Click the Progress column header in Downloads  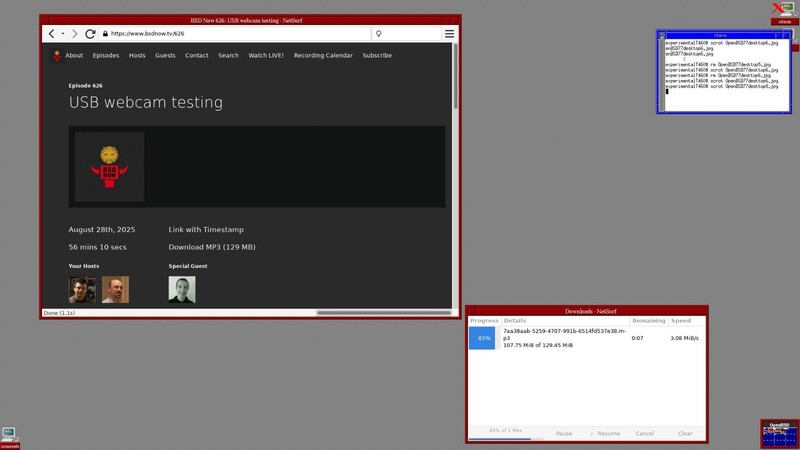[484, 320]
